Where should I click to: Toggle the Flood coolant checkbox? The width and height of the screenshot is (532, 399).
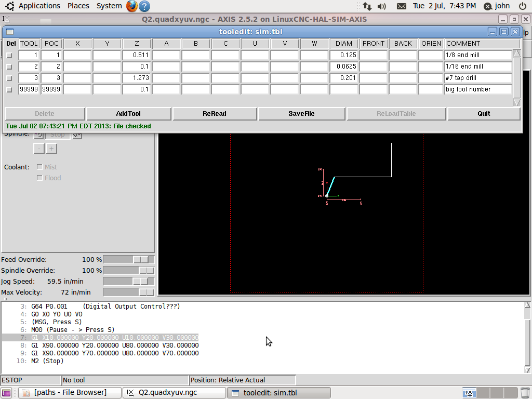39,178
